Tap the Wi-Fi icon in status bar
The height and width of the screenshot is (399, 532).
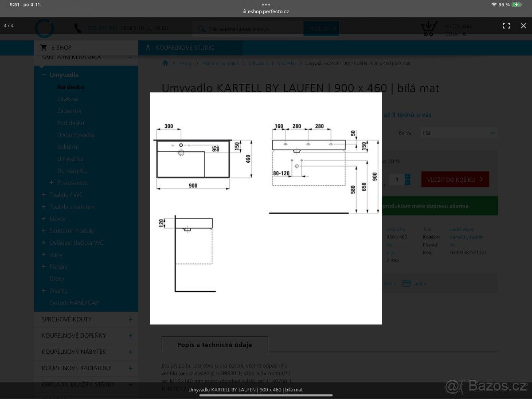(x=494, y=4)
